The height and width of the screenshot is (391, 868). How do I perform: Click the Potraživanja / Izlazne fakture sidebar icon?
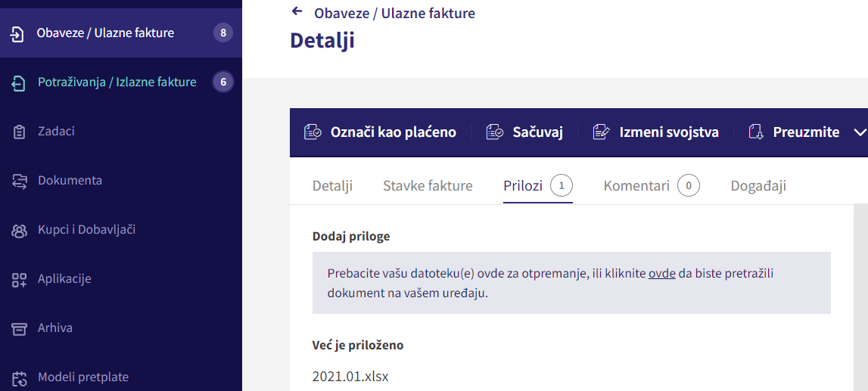(18, 83)
